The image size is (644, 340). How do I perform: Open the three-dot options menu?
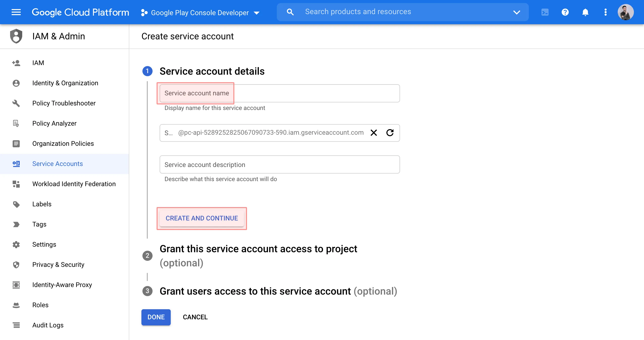pyautogui.click(x=605, y=12)
